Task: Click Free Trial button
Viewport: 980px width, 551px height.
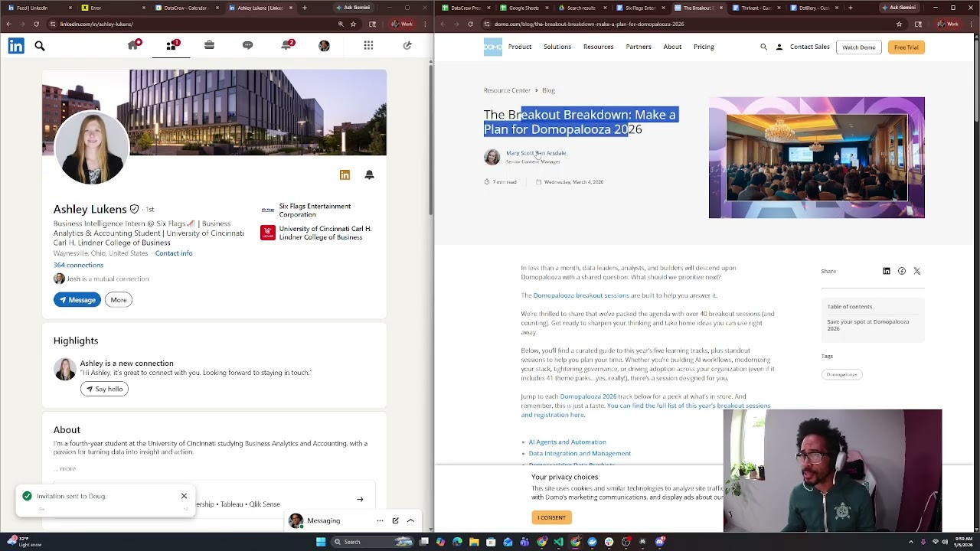Action: pyautogui.click(x=906, y=47)
